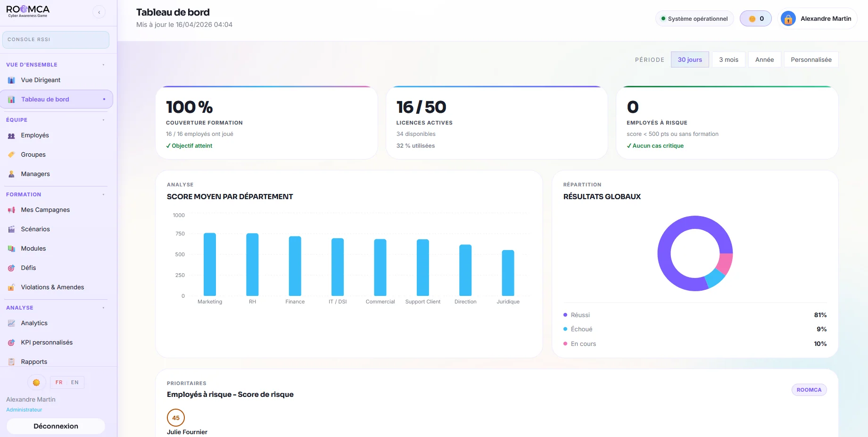Select the KPI personnalisés target icon
Screen dimensions: 868x437
pos(11,343)
